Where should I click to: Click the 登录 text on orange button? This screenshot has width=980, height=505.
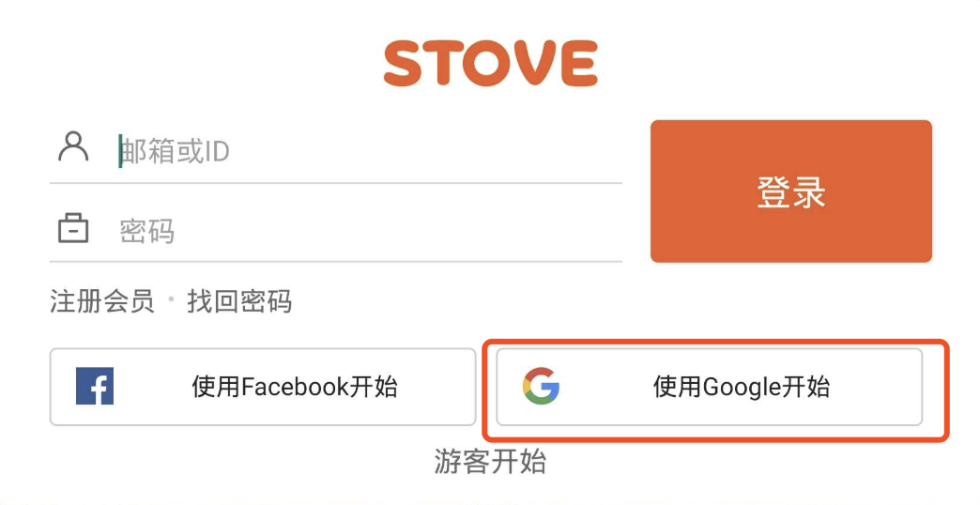(791, 191)
